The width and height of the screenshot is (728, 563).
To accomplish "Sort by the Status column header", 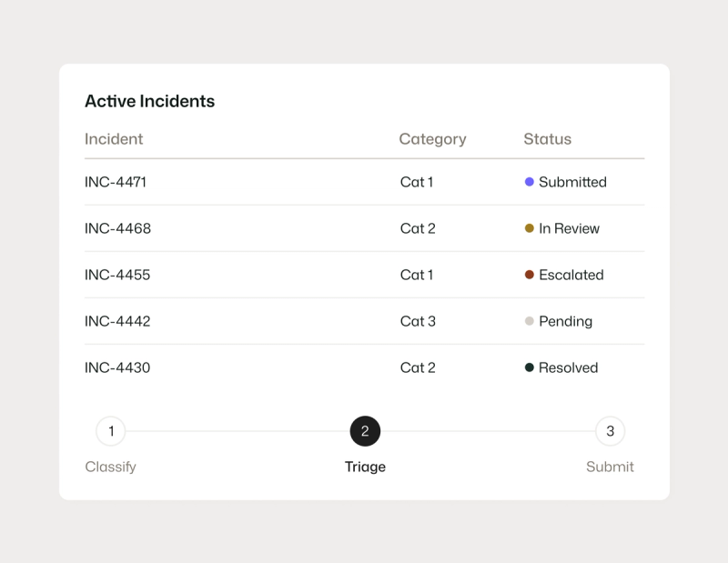I will [548, 139].
